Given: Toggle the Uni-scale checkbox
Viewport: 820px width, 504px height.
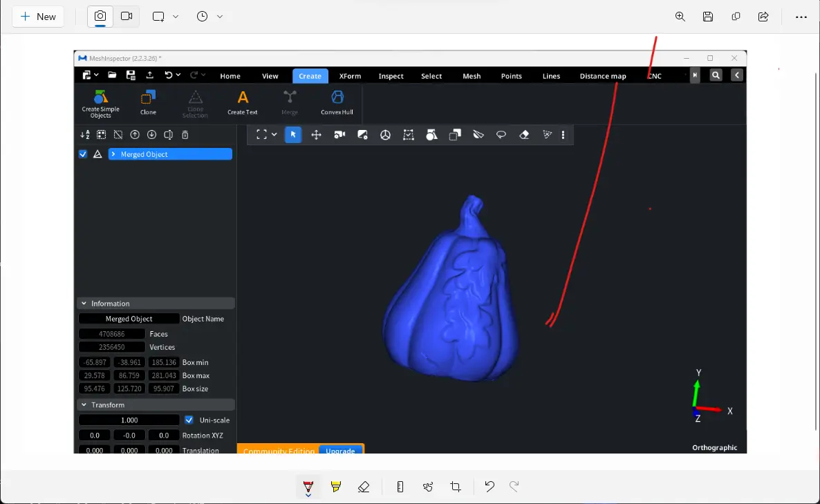Looking at the screenshot, I should point(189,420).
